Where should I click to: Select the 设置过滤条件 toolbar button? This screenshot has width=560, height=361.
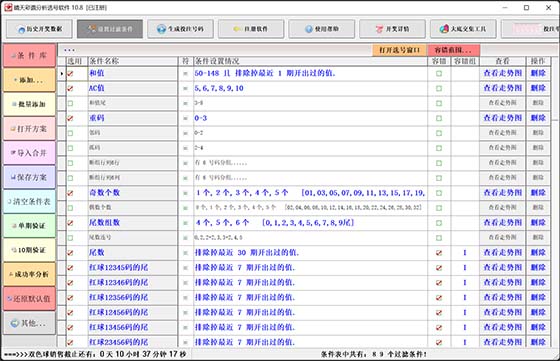(110, 29)
